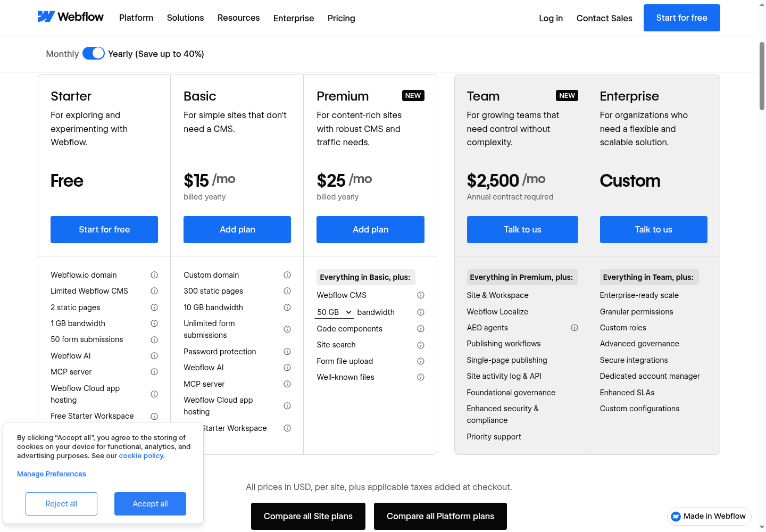Click Starter plan Start for free button
The height and width of the screenshot is (532, 766).
click(x=104, y=229)
